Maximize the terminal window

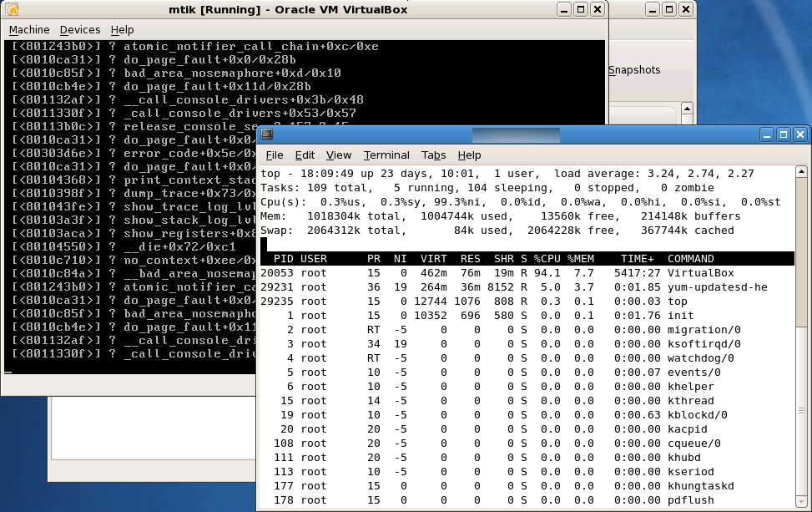[784, 134]
